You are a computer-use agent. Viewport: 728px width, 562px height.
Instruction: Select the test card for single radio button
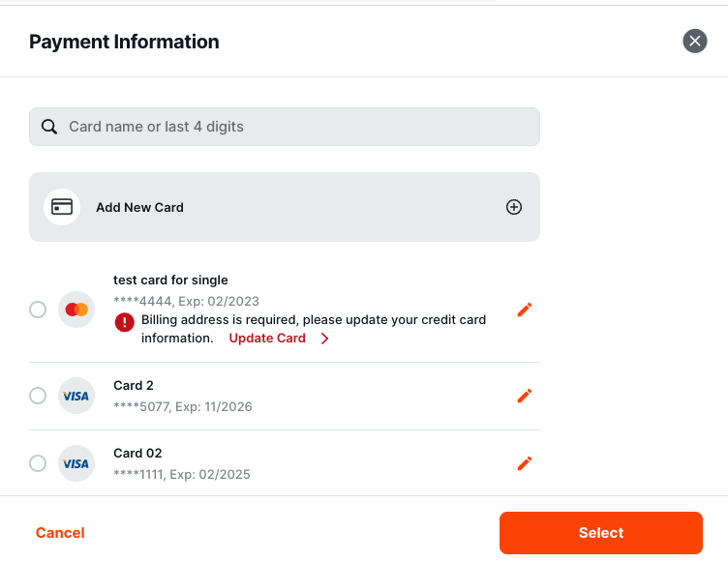pos(38,310)
